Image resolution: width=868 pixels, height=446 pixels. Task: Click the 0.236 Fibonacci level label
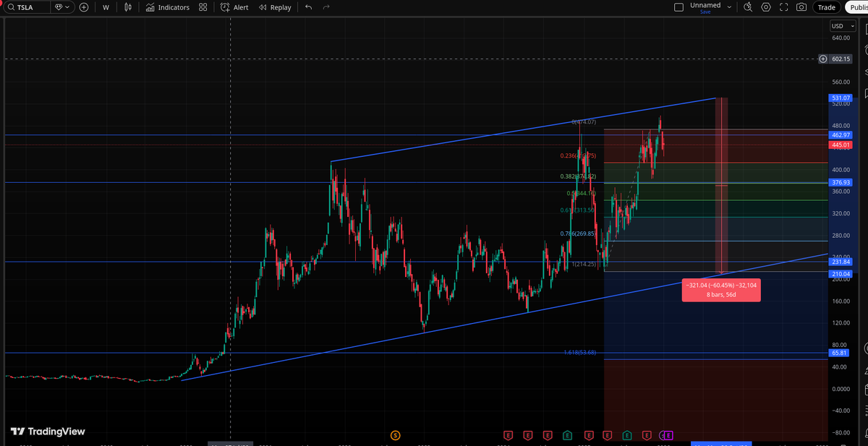click(x=577, y=155)
